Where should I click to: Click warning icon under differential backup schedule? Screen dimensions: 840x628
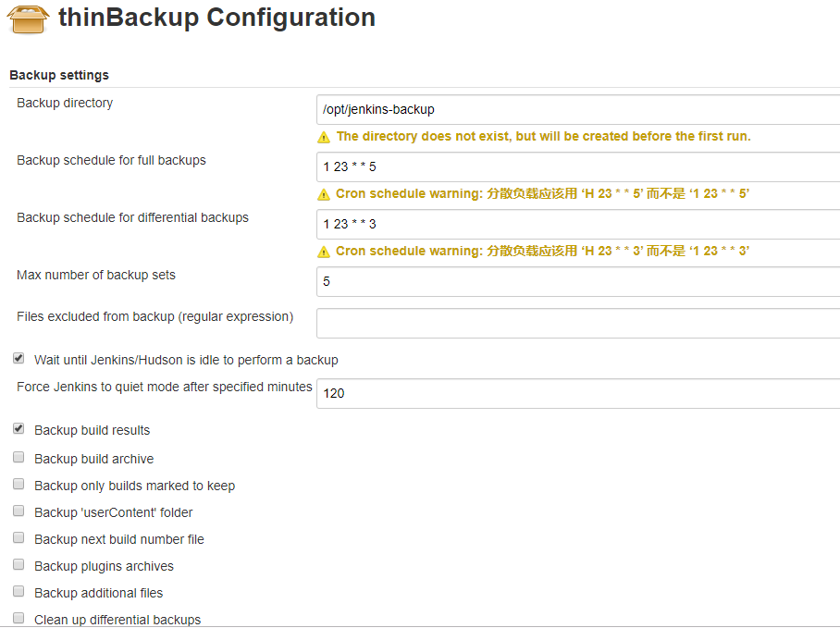tap(323, 252)
